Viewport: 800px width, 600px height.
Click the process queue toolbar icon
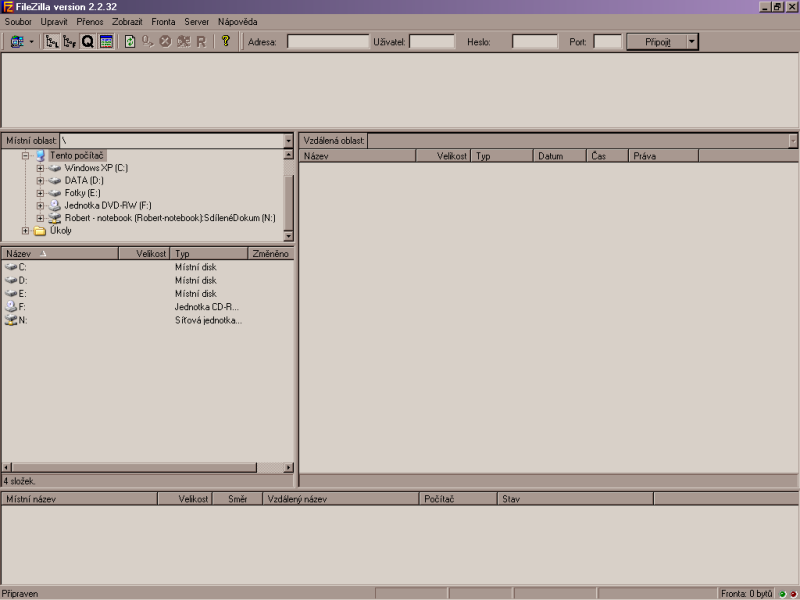(148, 41)
